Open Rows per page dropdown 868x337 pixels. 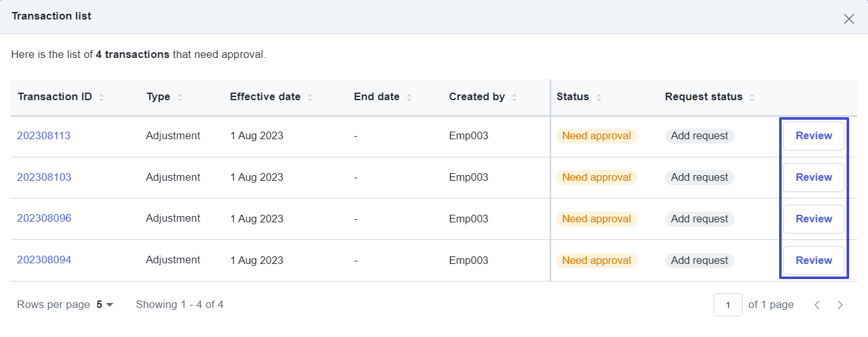105,305
